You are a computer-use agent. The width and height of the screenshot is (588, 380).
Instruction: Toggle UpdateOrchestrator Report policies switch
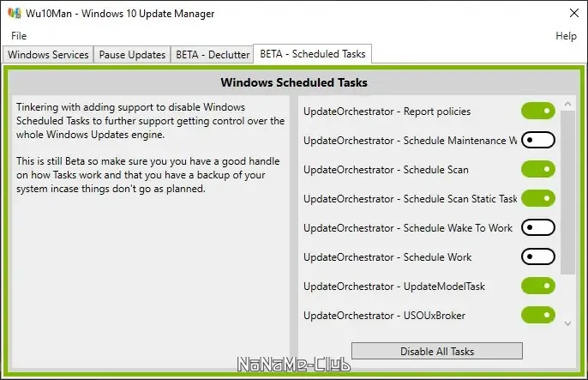[x=537, y=112]
